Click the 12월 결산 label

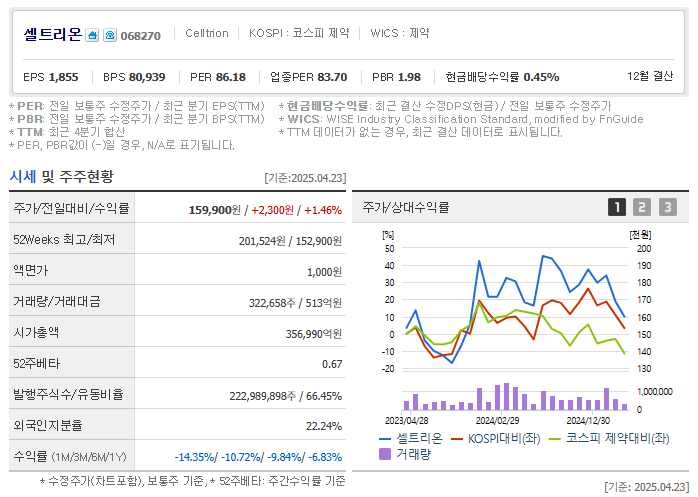(650, 76)
